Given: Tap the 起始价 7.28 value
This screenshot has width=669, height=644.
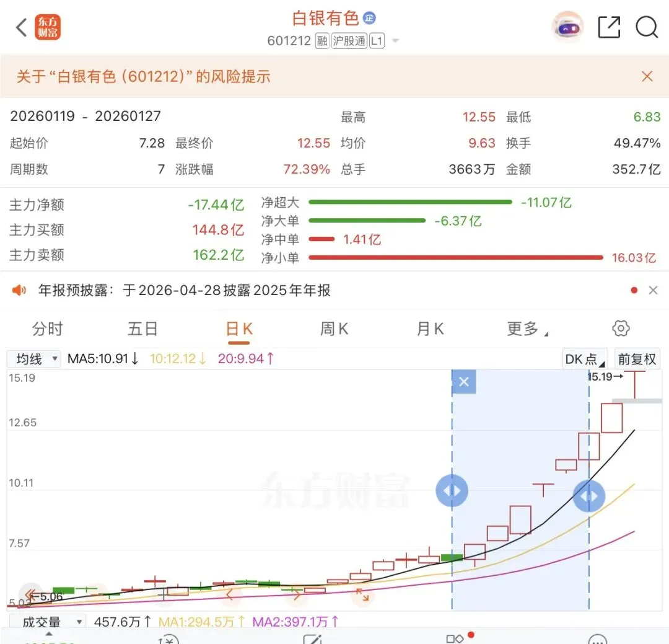Looking at the screenshot, I should (152, 143).
